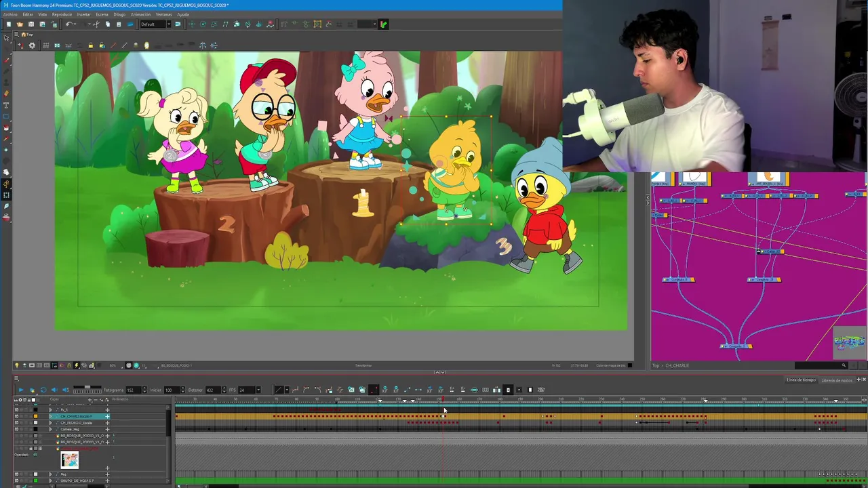Switch to Línea de tiempo tab
This screenshot has width=868, height=488.
[x=801, y=380]
